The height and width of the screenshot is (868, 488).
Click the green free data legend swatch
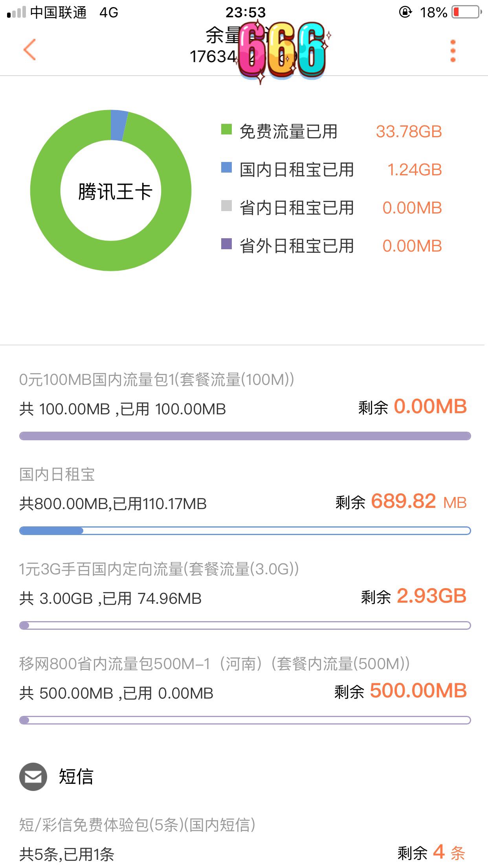(226, 129)
